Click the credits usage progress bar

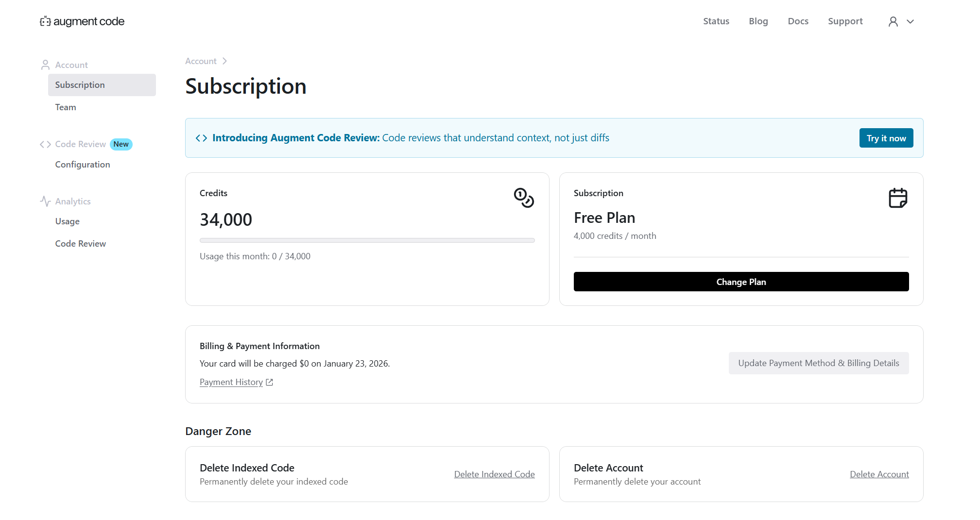coord(367,240)
